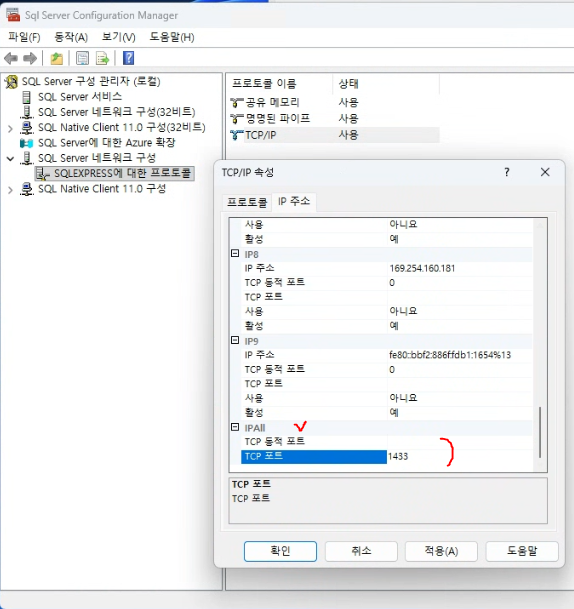Click the Properties sheet toolbar icon
The image size is (574, 609).
pyautogui.click(x=82, y=58)
